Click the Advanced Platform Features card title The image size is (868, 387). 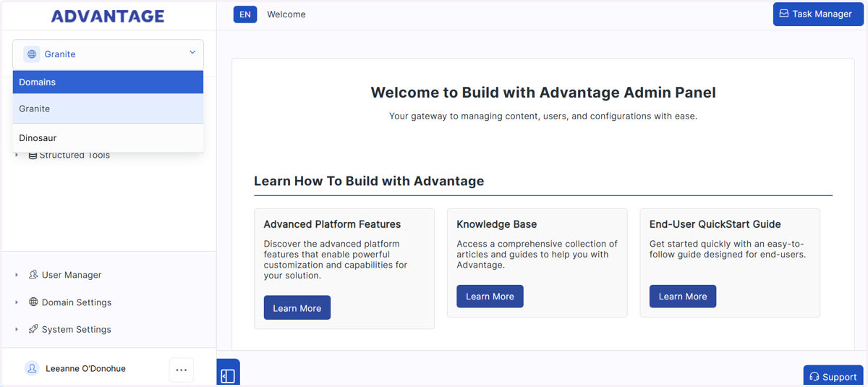(x=332, y=224)
